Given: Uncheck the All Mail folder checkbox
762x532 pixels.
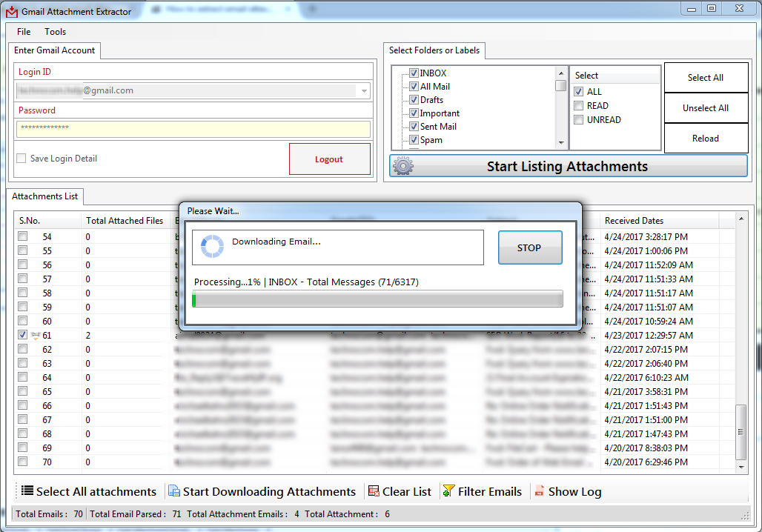Looking at the screenshot, I should tap(414, 87).
